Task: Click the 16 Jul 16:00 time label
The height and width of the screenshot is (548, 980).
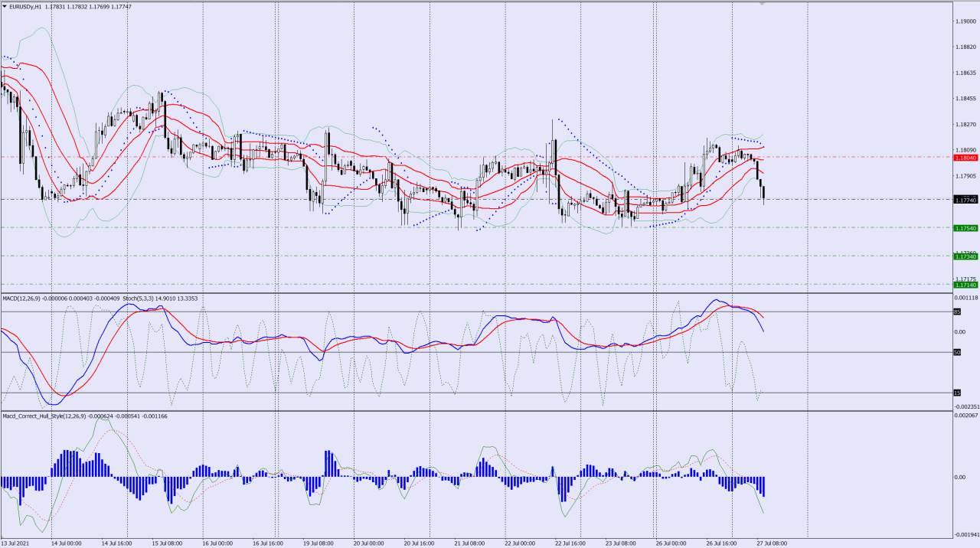Action: click(268, 543)
